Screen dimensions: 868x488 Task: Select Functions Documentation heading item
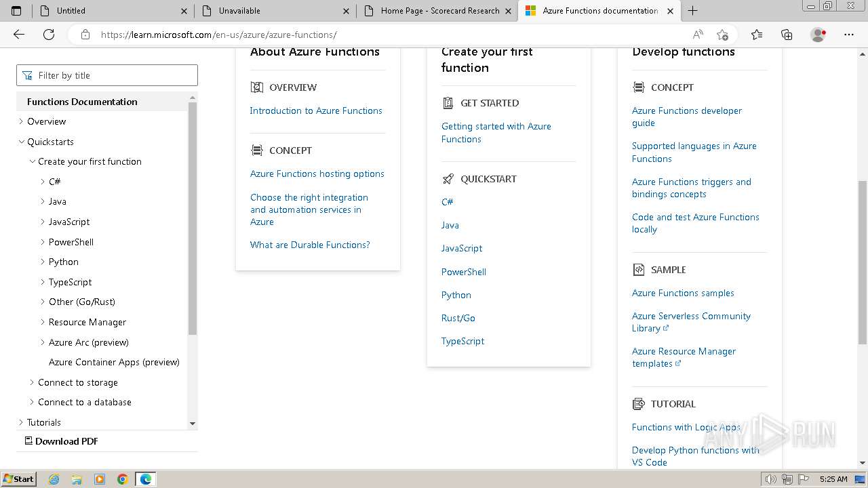coord(82,102)
